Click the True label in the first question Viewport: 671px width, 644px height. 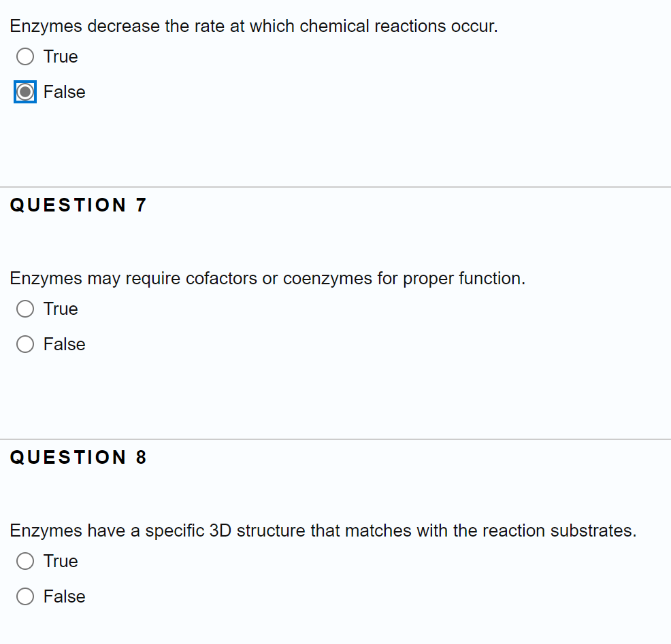pyautogui.click(x=61, y=56)
